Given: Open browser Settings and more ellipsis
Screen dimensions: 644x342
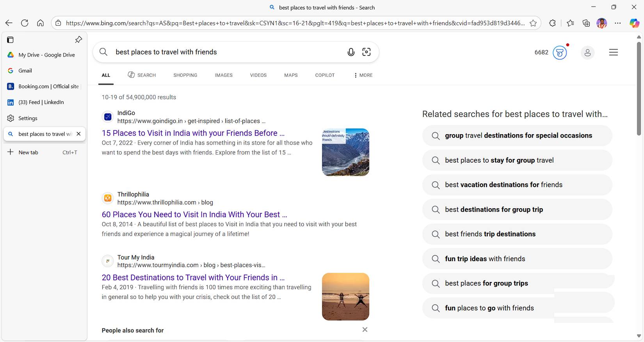Looking at the screenshot, I should (x=617, y=23).
